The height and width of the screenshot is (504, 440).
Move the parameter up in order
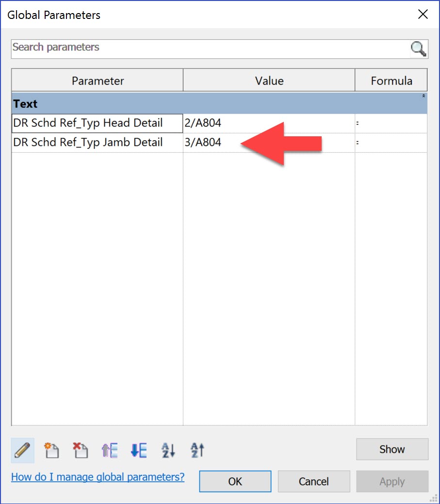coord(109,450)
